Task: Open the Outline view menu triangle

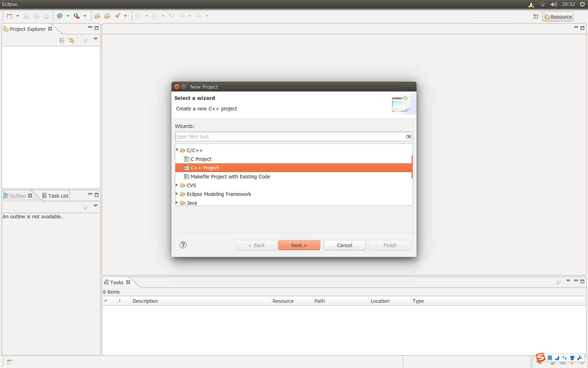Action: [95, 206]
